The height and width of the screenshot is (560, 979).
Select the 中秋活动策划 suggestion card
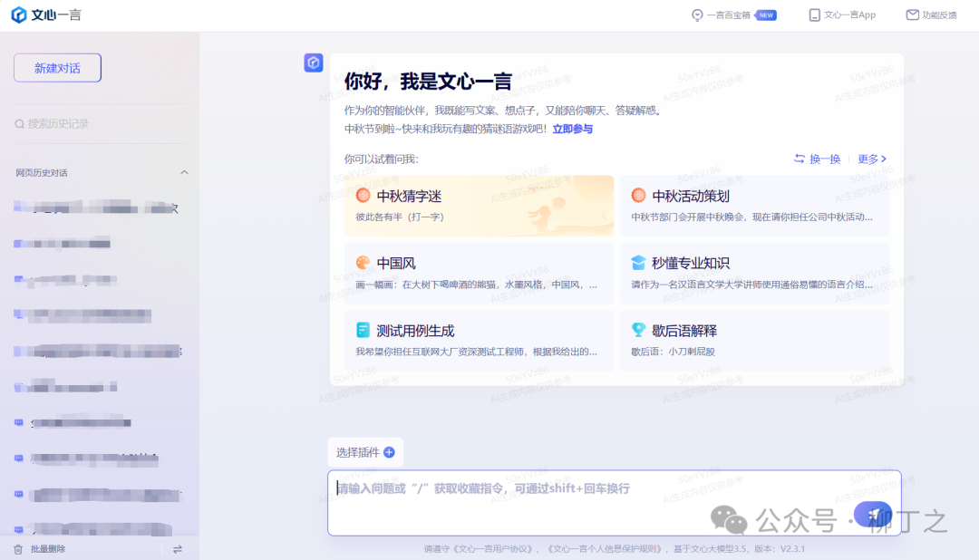pos(754,206)
